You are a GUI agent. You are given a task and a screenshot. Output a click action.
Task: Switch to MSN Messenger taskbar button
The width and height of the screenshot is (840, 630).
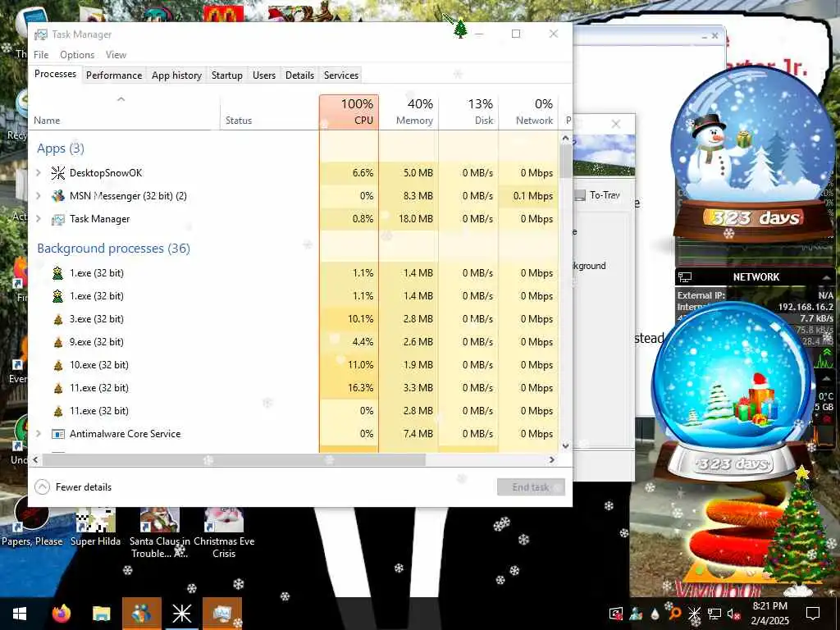141,614
